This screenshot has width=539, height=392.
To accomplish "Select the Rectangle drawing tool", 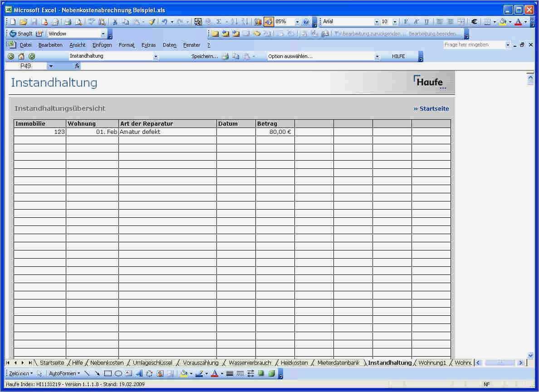I will (108, 373).
